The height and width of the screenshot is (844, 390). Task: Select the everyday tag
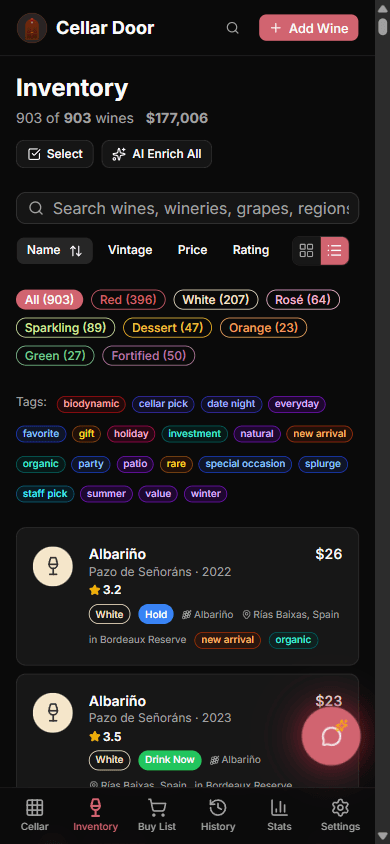(x=297, y=404)
